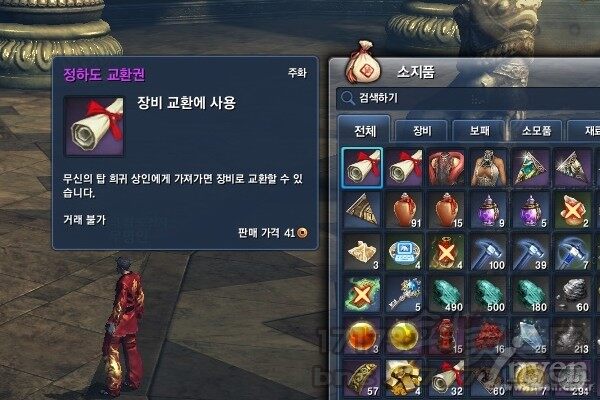Select the 전체 tab
The height and width of the screenshot is (400, 600).
pyautogui.click(x=365, y=131)
